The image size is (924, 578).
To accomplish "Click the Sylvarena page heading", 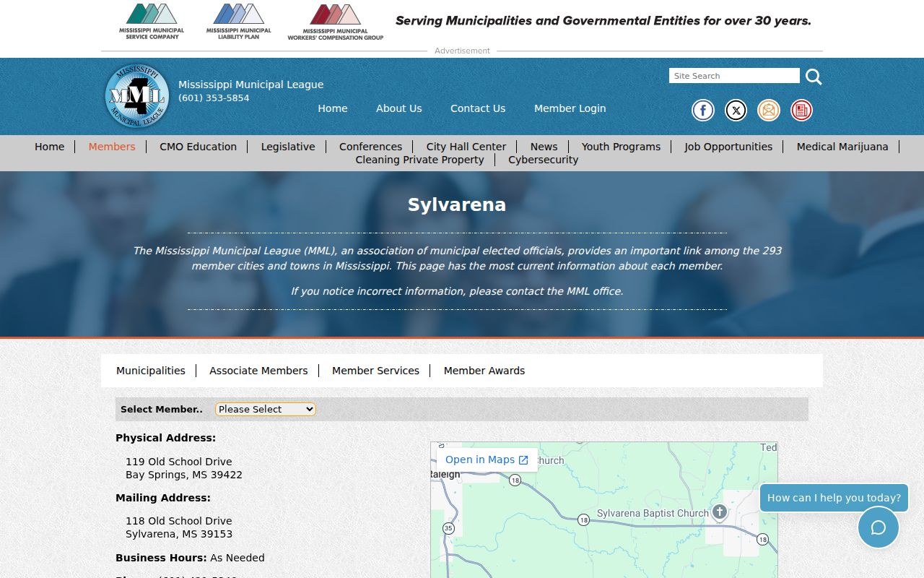I will click(457, 204).
